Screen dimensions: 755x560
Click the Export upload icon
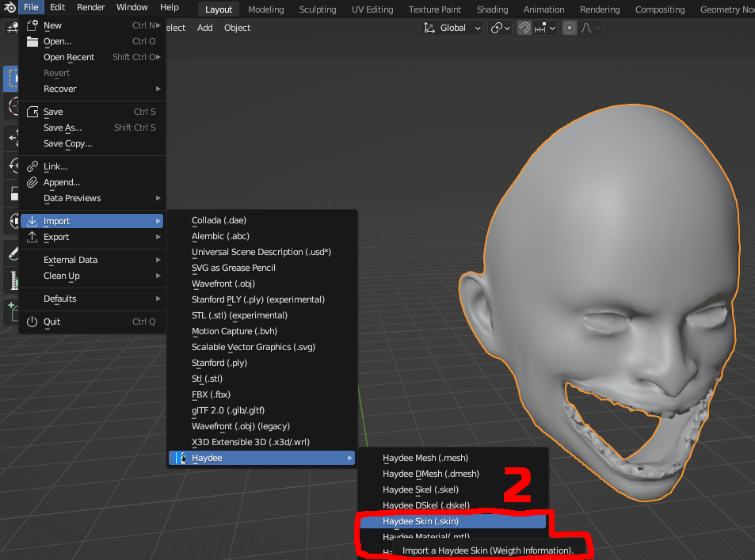point(32,236)
